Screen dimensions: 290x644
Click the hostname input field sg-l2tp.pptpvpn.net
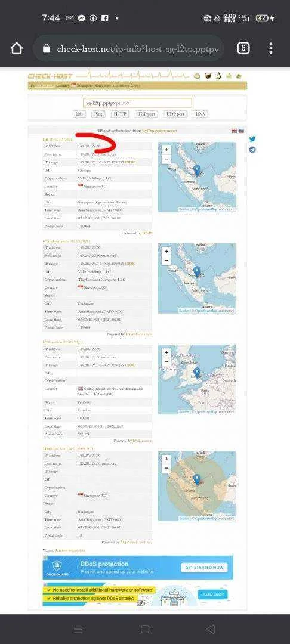[137, 103]
